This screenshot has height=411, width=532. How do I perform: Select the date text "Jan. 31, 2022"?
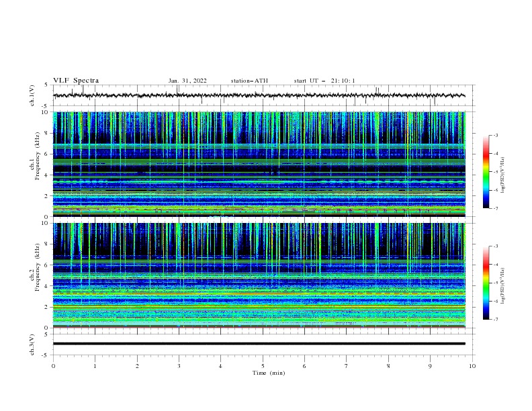pyautogui.click(x=187, y=81)
